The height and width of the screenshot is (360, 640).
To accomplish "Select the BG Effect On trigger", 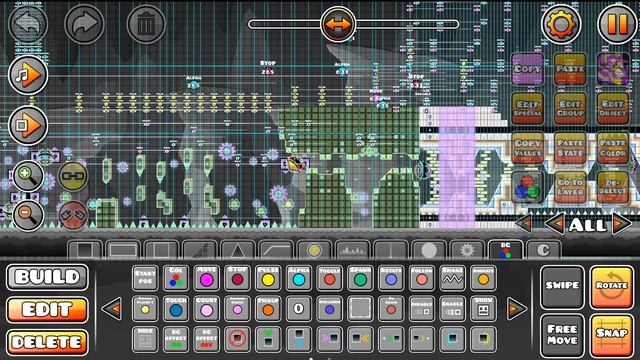I will click(176, 339).
